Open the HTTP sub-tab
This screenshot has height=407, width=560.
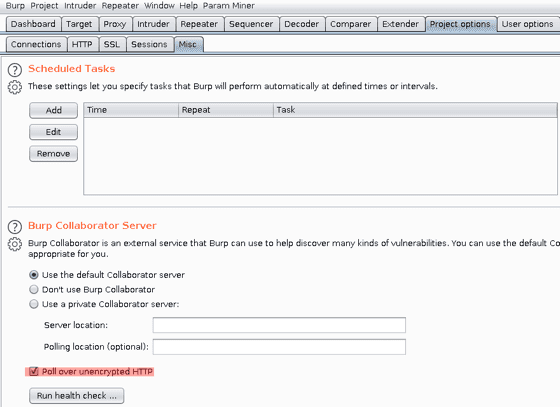click(x=82, y=44)
